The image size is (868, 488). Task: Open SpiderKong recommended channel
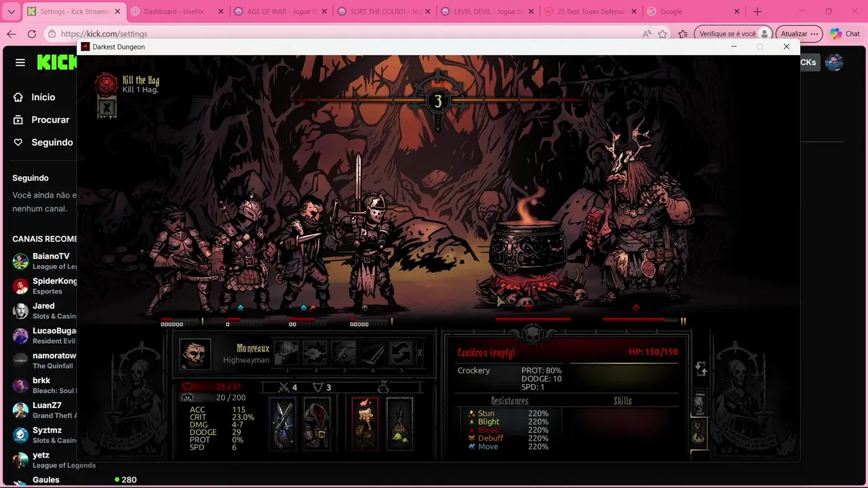(x=44, y=285)
